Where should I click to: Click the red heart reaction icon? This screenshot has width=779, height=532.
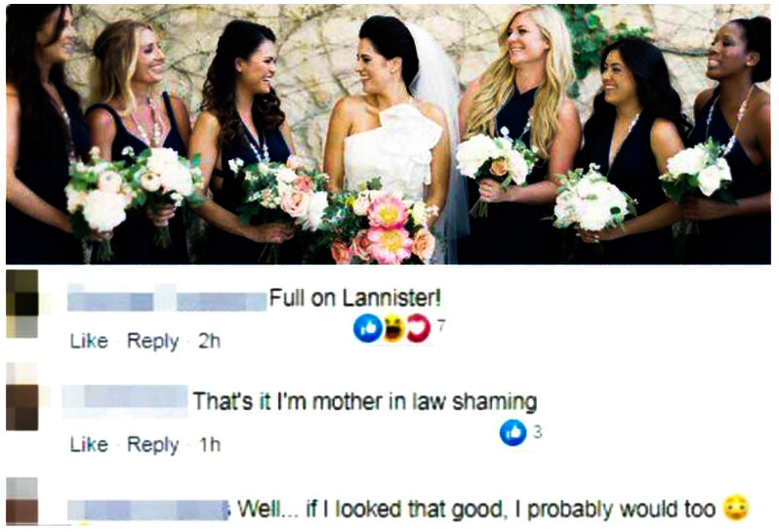pos(419,328)
